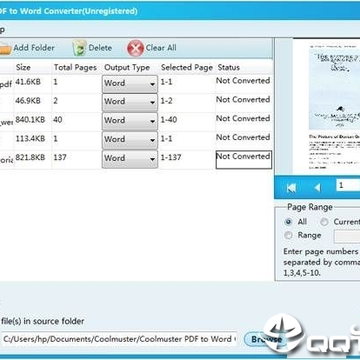Click the 1-137 selected page cell

coord(171,157)
